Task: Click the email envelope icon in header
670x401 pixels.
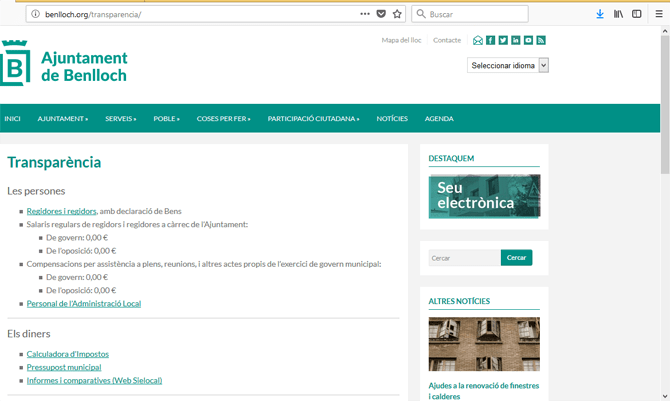Action: [478, 40]
